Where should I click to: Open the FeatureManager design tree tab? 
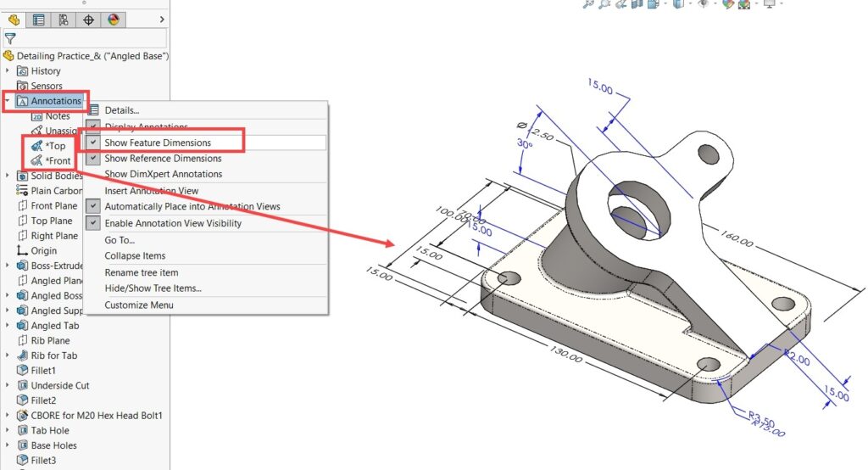14,20
